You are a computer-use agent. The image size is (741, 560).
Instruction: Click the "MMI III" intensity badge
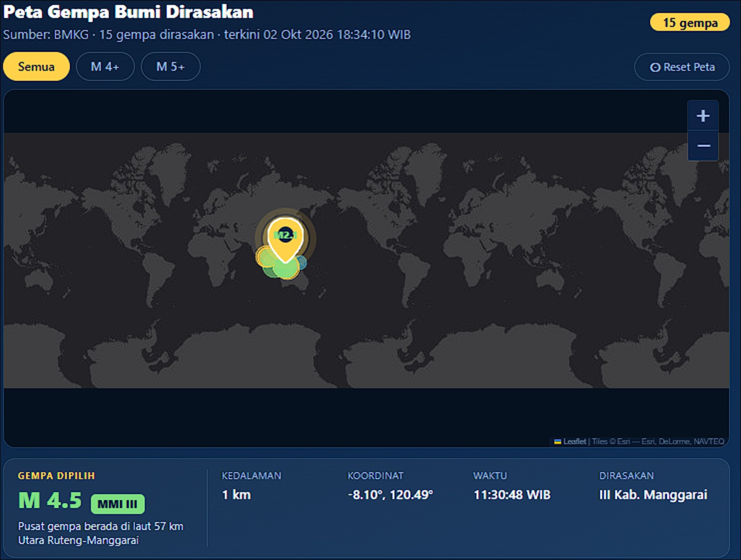pyautogui.click(x=118, y=504)
